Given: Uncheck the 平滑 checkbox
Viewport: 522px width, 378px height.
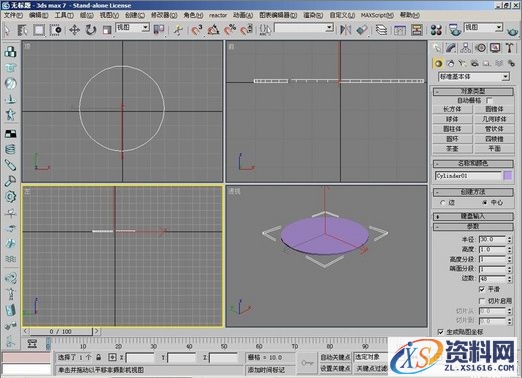Looking at the screenshot, I should (482, 289).
